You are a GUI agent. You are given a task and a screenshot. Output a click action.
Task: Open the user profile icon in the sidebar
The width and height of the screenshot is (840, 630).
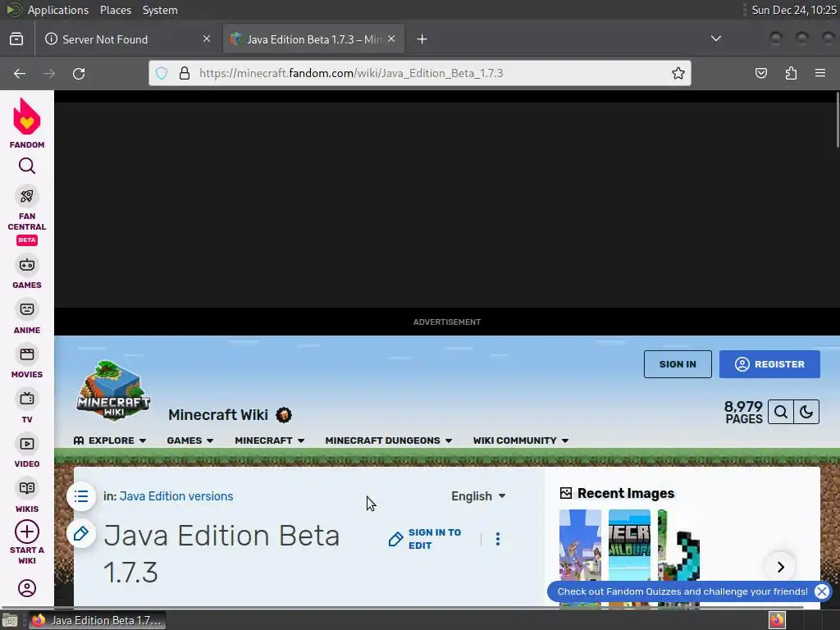[x=27, y=588]
